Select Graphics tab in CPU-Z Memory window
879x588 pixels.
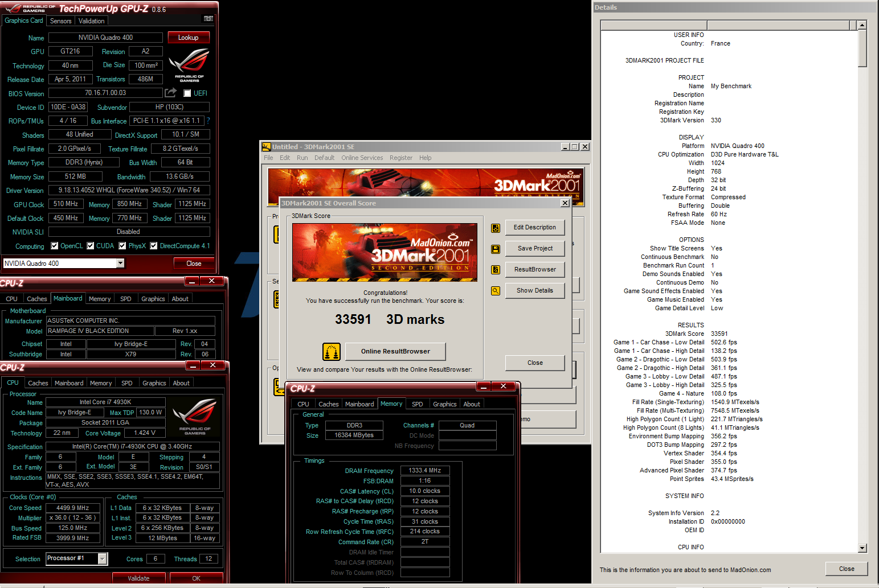coord(445,404)
